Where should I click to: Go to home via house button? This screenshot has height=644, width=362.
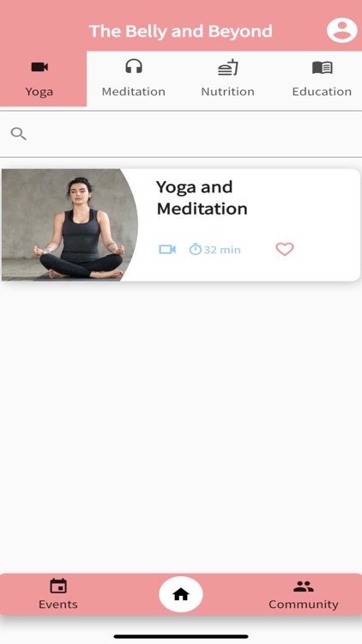181,594
